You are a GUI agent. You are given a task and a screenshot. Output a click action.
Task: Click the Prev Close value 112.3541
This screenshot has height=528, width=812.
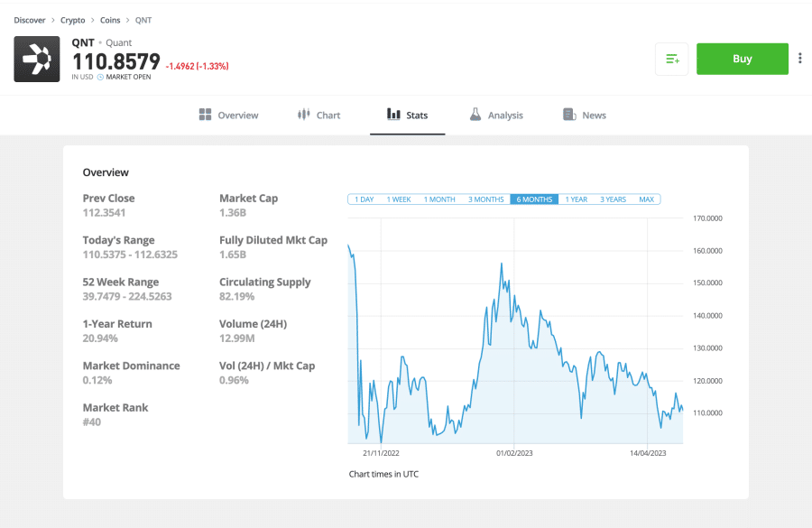104,213
